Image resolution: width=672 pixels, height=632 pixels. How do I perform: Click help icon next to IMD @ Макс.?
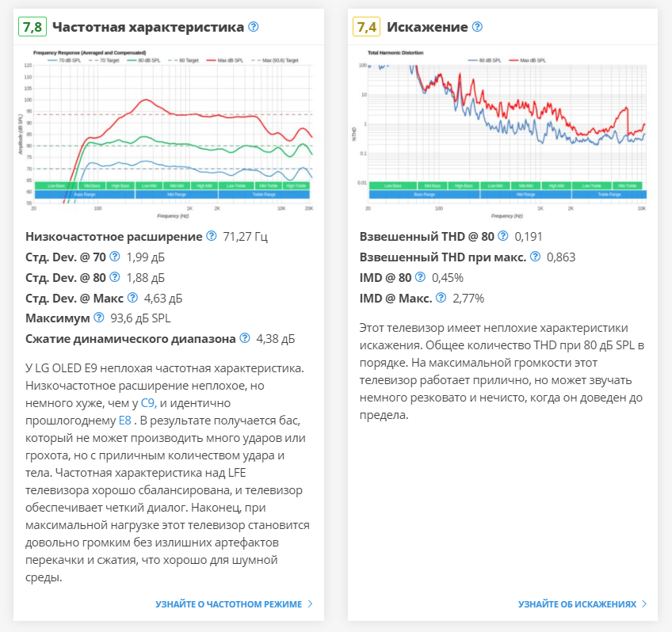(x=441, y=298)
